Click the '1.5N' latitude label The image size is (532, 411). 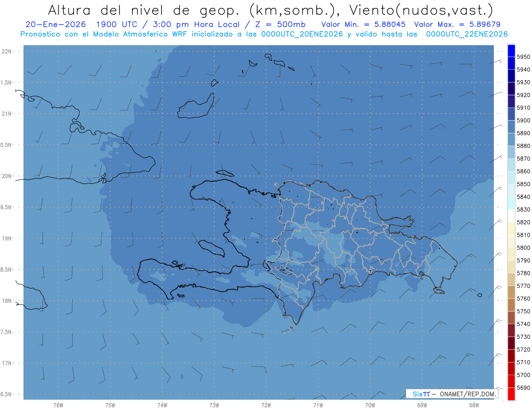[x=7, y=83]
